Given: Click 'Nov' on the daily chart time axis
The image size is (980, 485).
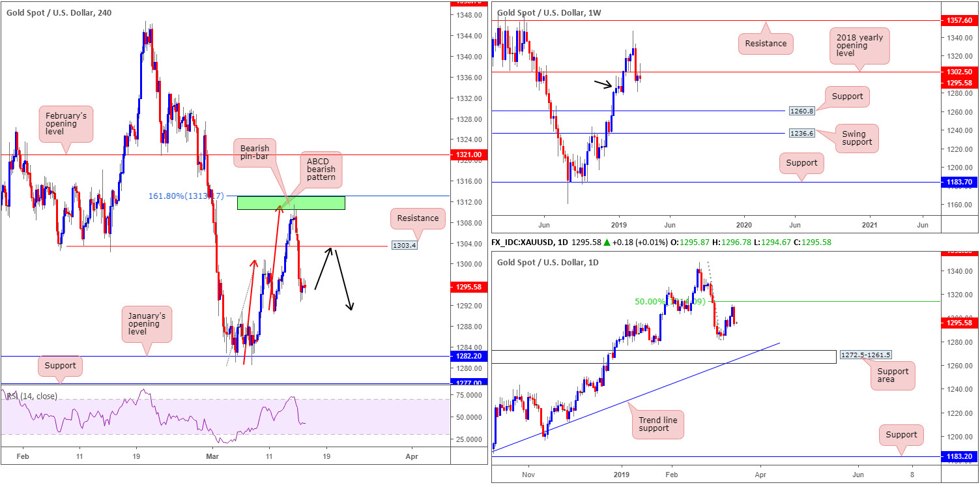Looking at the screenshot, I should tap(528, 475).
